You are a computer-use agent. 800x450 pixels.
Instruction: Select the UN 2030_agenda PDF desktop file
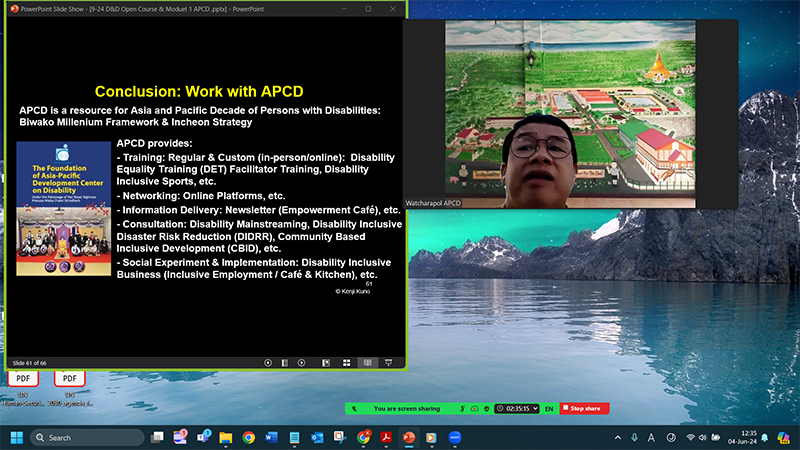point(69,389)
